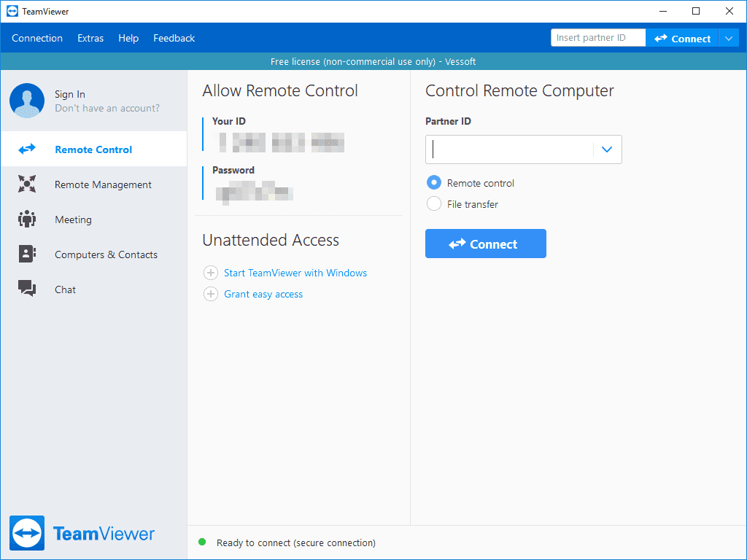Click the Remote Management expand-arrows icon
This screenshot has height=560, width=747.
click(x=27, y=184)
